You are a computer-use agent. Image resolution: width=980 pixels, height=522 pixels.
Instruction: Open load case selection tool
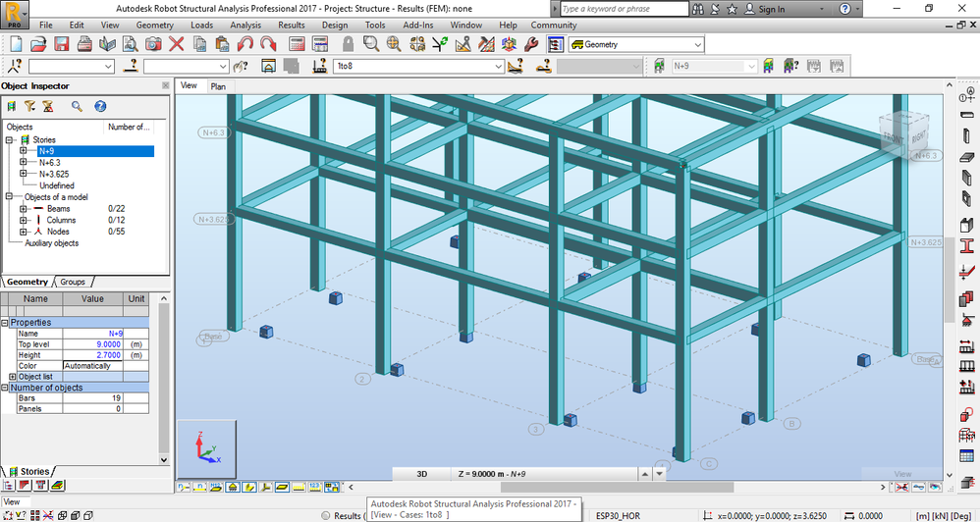319,66
